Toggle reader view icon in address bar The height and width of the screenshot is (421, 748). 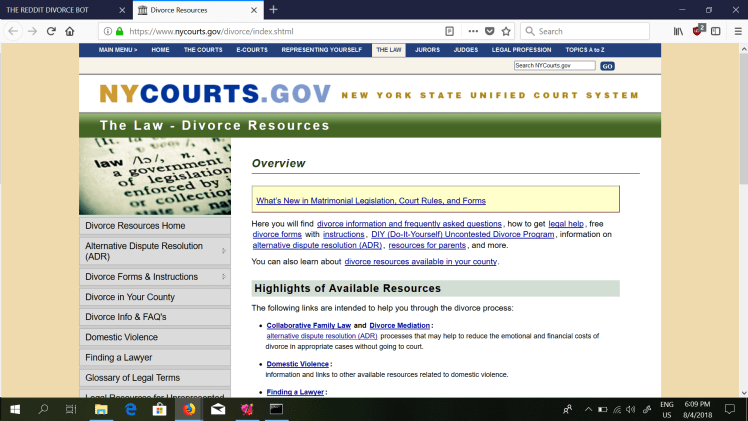click(449, 31)
